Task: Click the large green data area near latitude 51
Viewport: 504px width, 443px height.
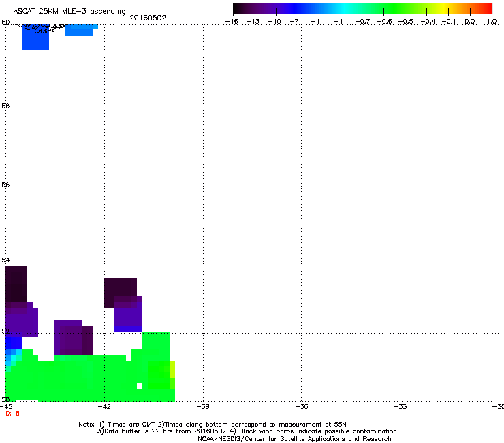Action: pos(91,378)
